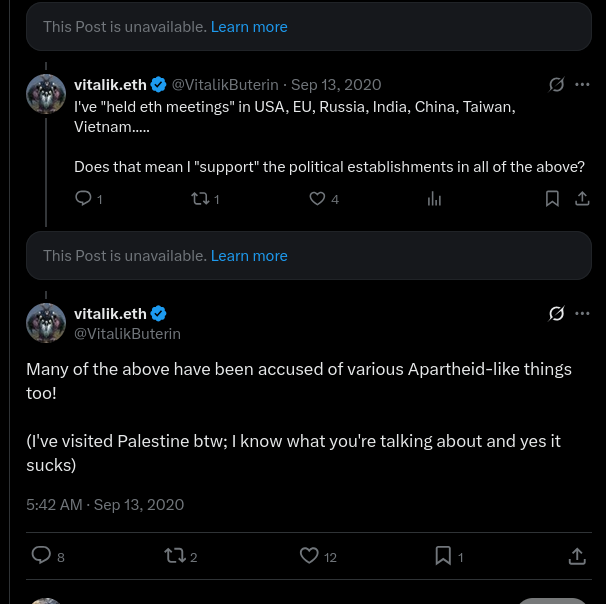Open second "Learn more" unavailable post link
The image size is (606, 604).
(x=249, y=256)
